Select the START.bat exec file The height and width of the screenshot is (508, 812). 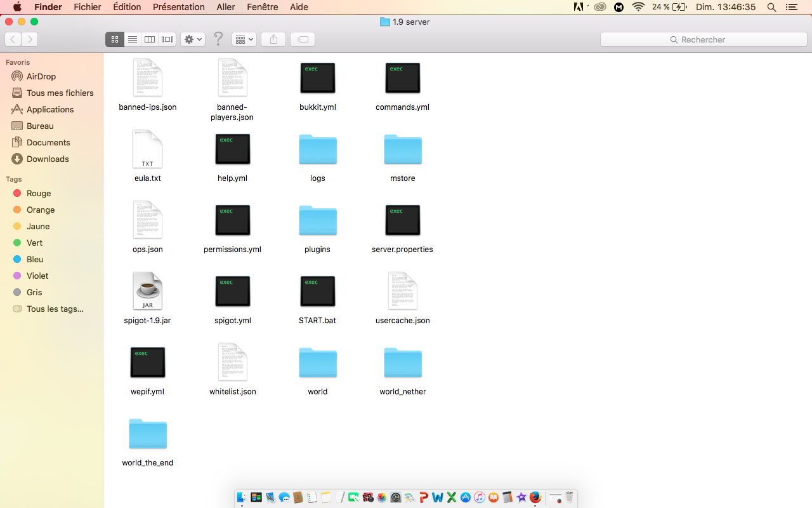[318, 291]
